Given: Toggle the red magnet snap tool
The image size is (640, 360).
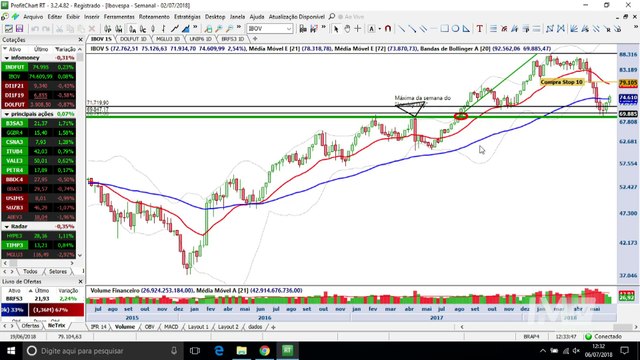Looking at the screenshot, I should tap(388, 29).
